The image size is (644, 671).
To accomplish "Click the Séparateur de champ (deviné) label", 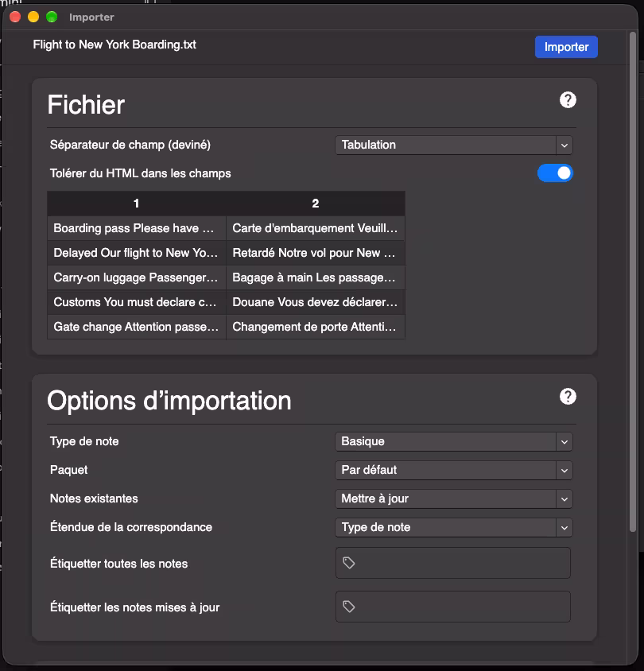I will [x=130, y=145].
